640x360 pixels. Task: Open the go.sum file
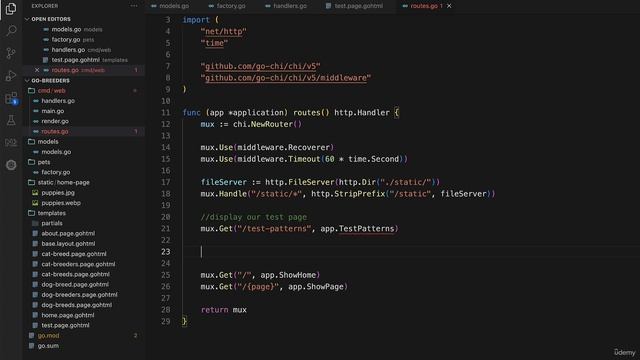pyautogui.click(x=48, y=346)
